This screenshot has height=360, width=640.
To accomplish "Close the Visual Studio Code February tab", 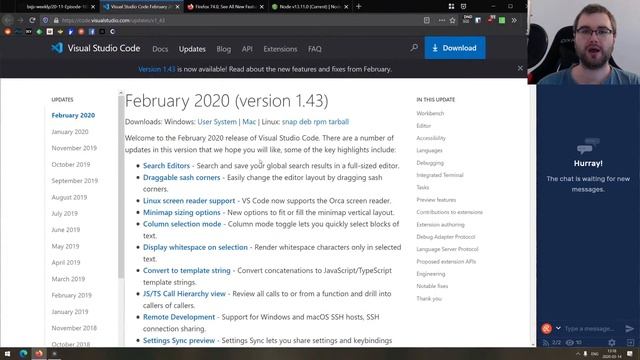I will tap(177, 7).
